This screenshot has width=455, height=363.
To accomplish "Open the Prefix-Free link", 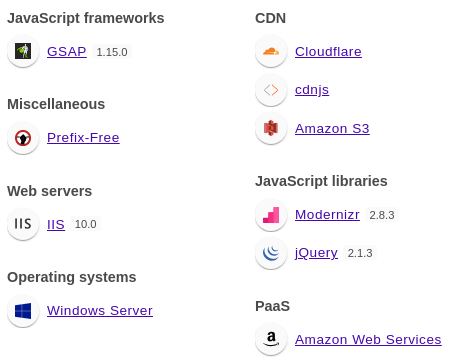I will pos(83,138).
